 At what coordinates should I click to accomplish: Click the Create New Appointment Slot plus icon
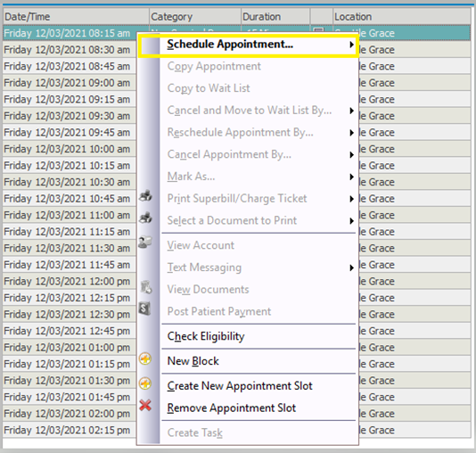pos(145,383)
